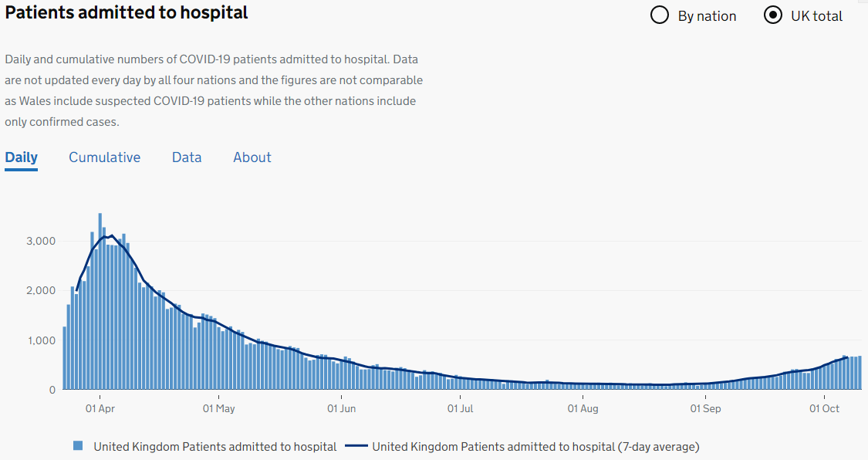Open the Daily tab
This screenshot has height=460, width=868.
(22, 157)
